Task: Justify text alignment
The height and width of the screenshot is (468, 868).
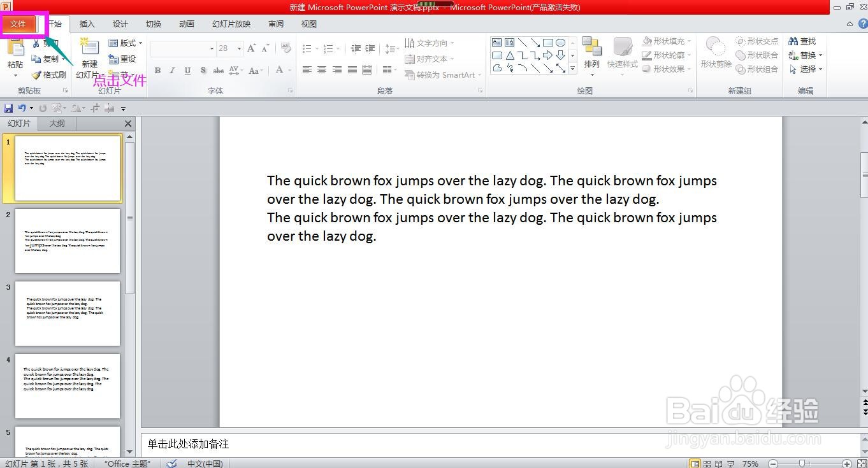Action: 352,70
